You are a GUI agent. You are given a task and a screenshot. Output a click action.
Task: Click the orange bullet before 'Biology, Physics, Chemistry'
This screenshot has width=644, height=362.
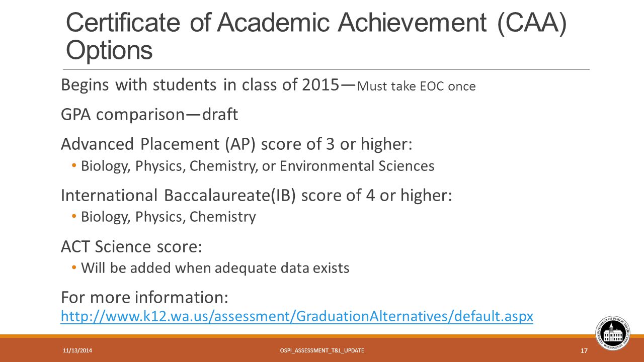74,217
